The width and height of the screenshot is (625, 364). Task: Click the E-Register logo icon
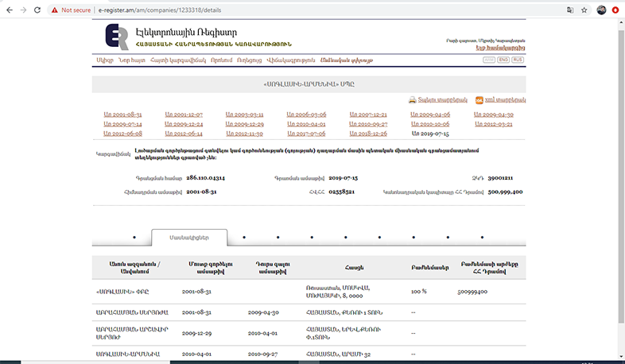click(117, 37)
